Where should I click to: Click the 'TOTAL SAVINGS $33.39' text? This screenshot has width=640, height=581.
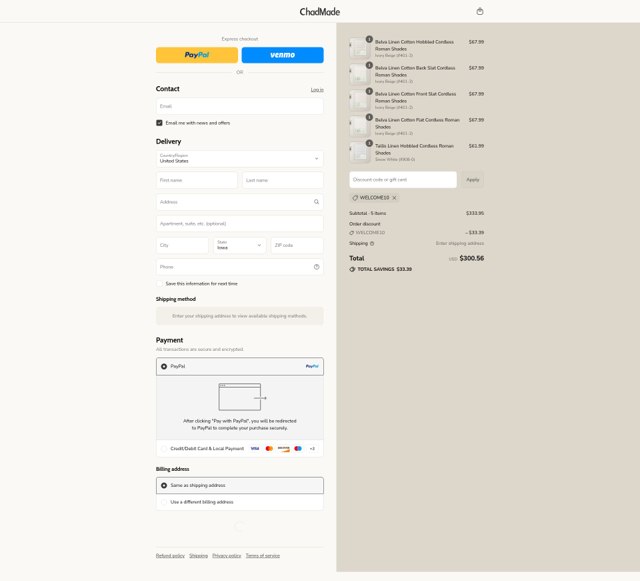[384, 269]
